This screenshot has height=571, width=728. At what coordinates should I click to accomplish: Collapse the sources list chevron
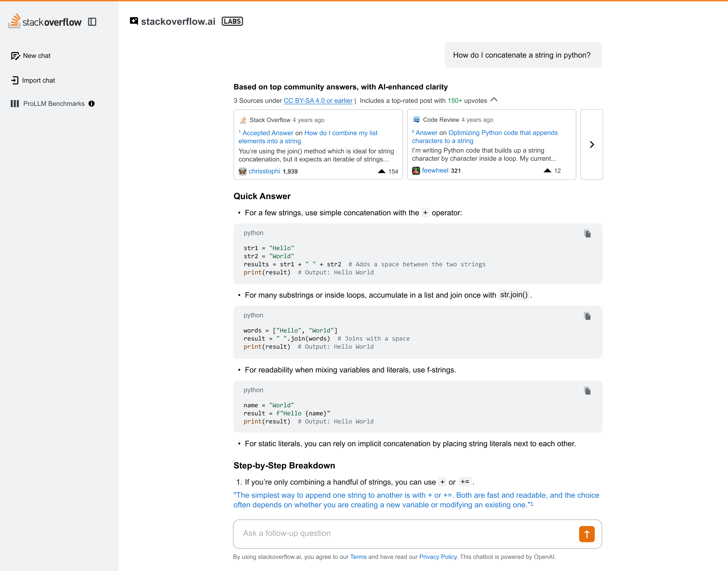[494, 100]
